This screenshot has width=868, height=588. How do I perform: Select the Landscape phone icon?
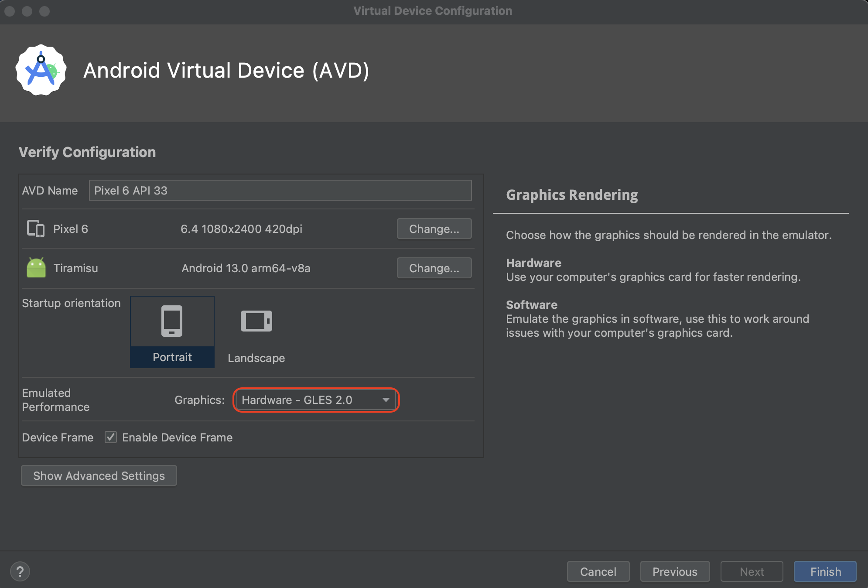(256, 321)
